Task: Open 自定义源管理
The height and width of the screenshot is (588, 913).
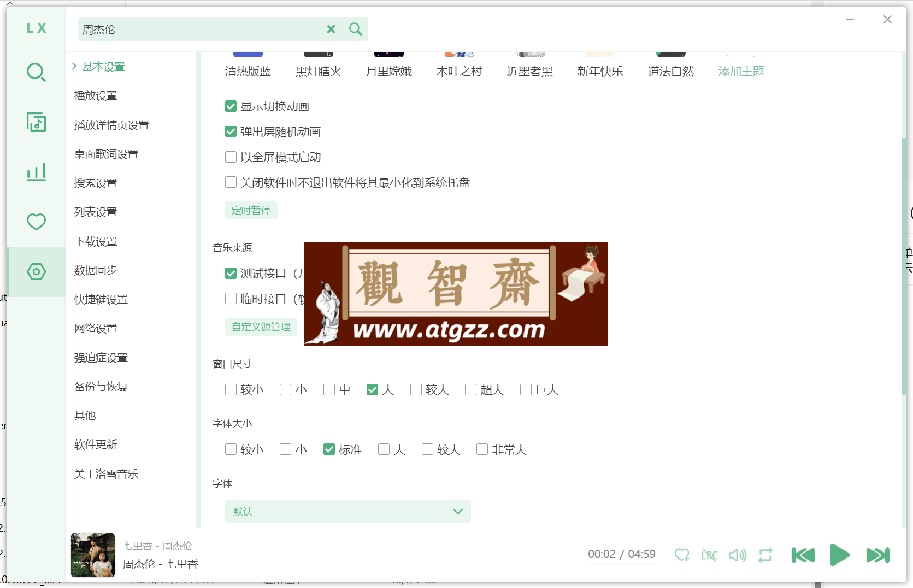Action: click(261, 326)
